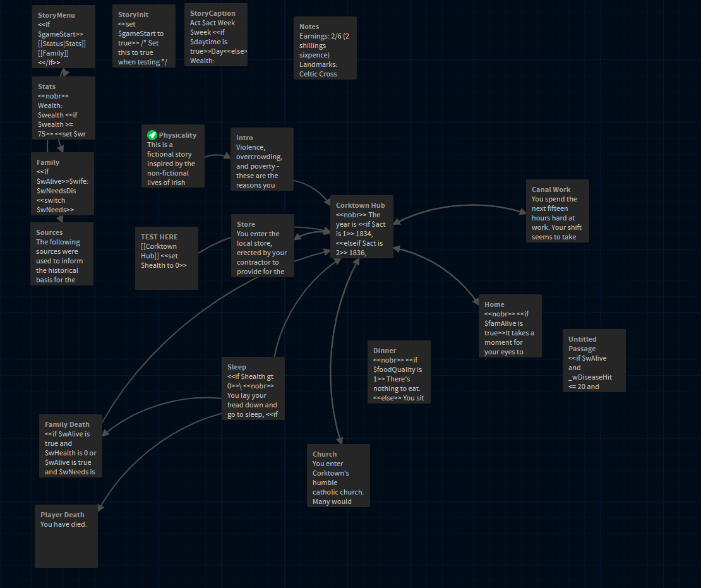Click the Stats passage
Screen dimensions: 701x588
pos(63,108)
